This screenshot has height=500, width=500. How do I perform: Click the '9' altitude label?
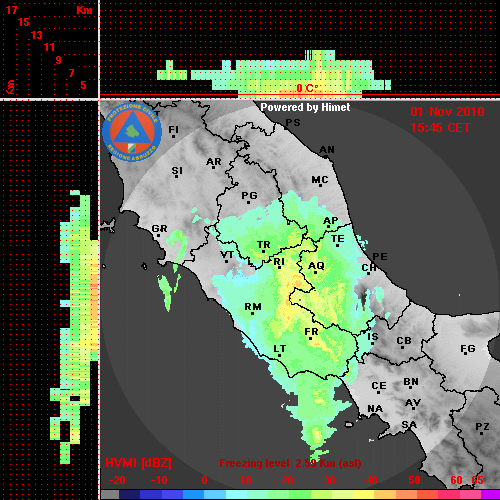coord(59,60)
